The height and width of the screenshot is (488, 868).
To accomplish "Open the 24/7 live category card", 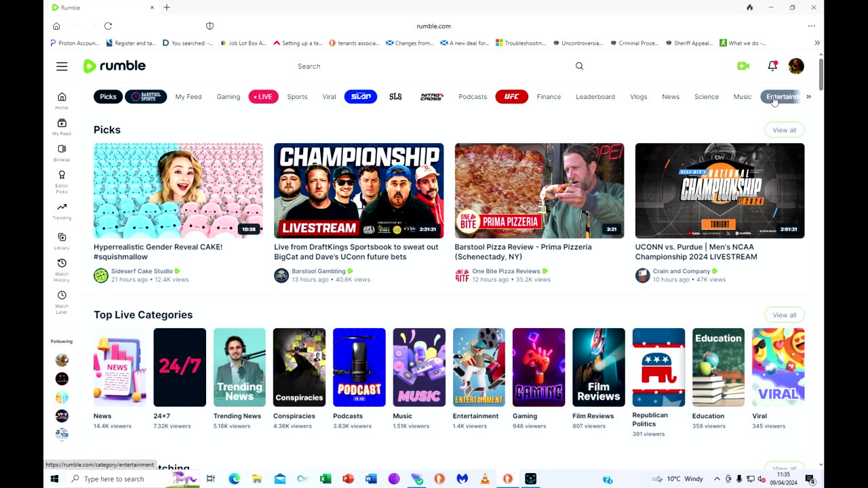I will [x=180, y=367].
